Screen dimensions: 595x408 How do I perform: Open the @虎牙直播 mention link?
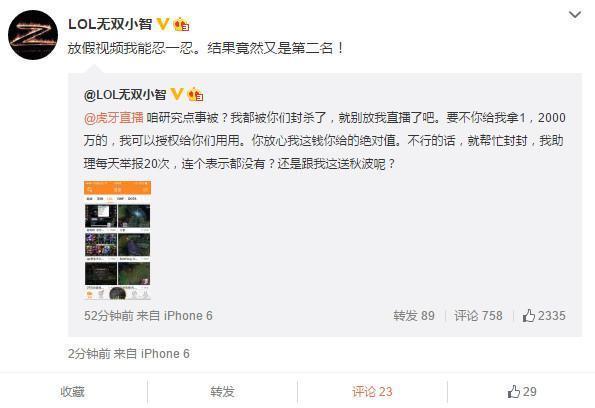click(113, 118)
